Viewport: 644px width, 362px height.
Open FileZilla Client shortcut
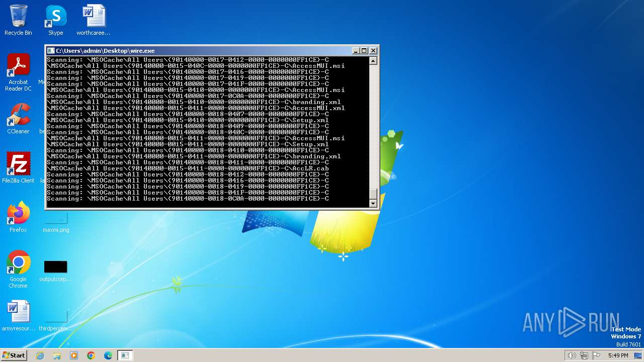[18, 167]
